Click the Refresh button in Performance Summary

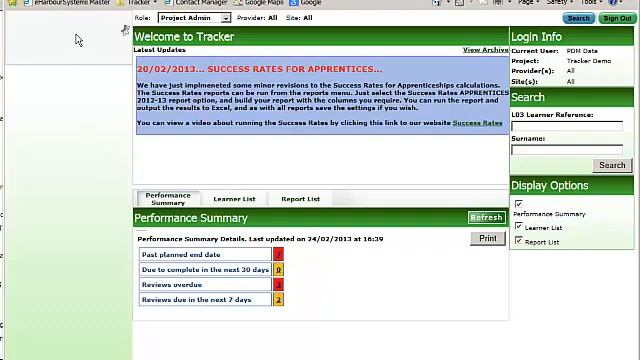coord(486,218)
